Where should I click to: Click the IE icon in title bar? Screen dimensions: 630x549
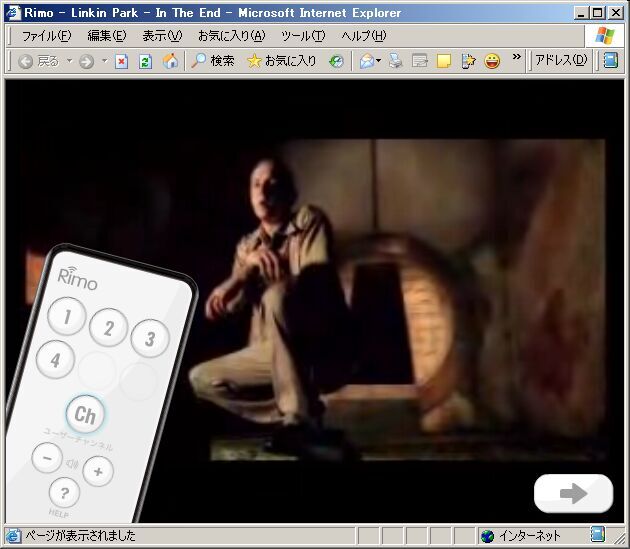coord(13,12)
